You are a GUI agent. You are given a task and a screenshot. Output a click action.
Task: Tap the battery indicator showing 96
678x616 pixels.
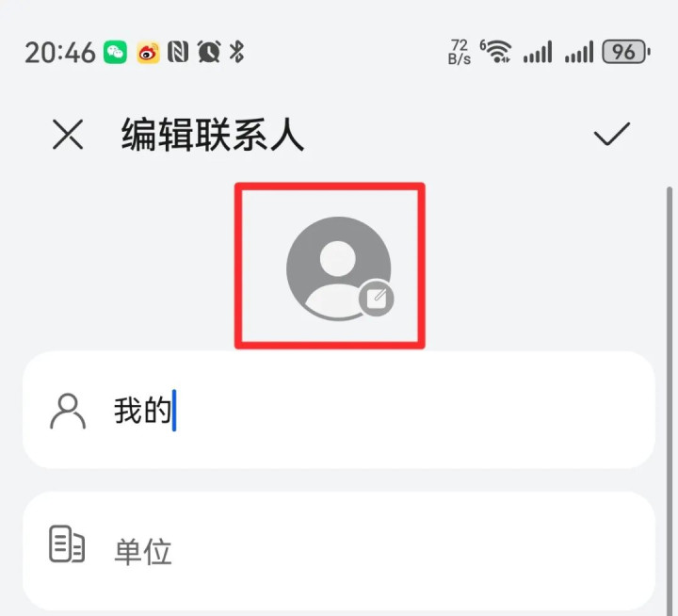point(626,52)
